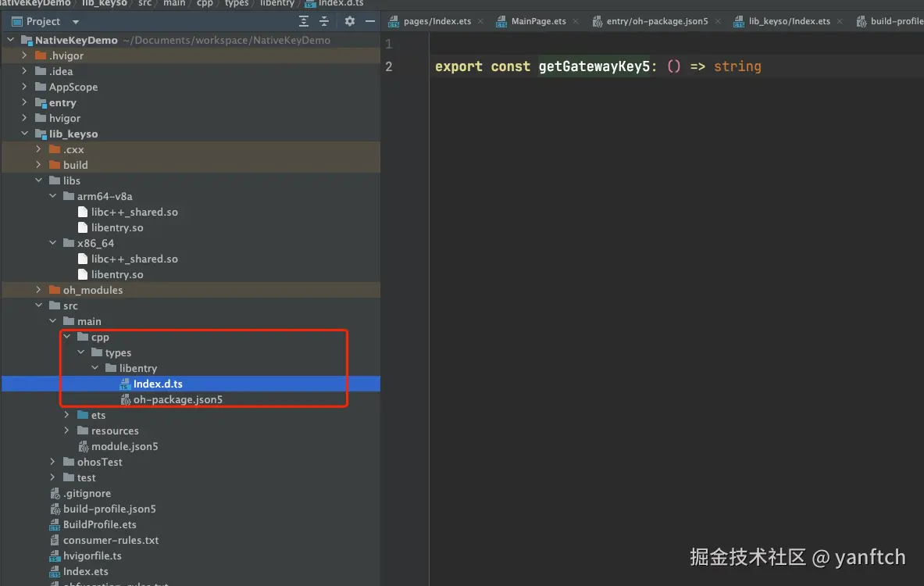Click the oh_modules folder icon
This screenshot has width=924, height=586.
[55, 289]
